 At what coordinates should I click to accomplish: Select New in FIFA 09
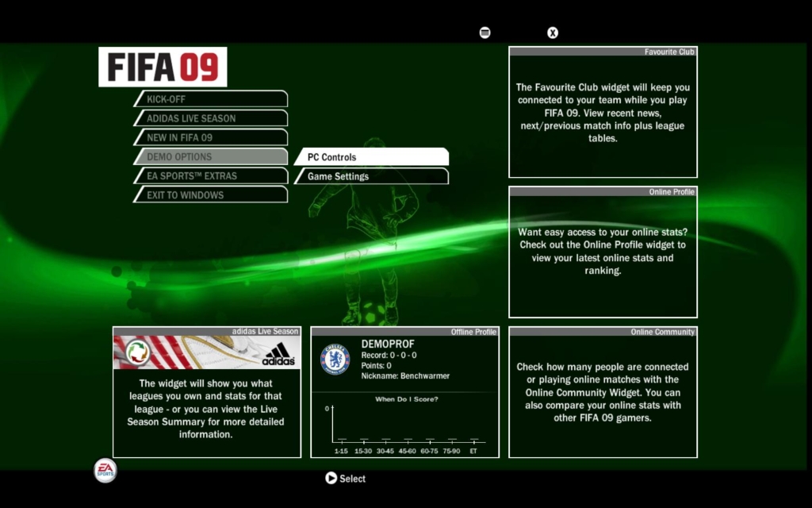click(x=211, y=137)
